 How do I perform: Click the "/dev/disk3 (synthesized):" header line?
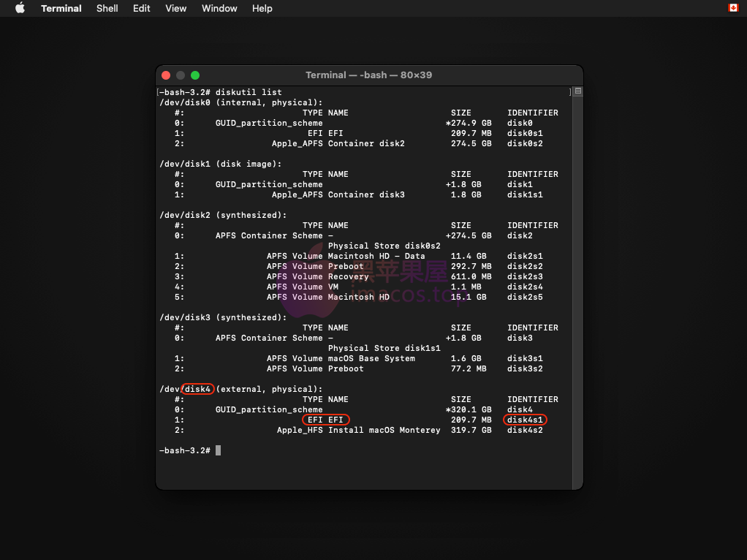click(x=223, y=317)
